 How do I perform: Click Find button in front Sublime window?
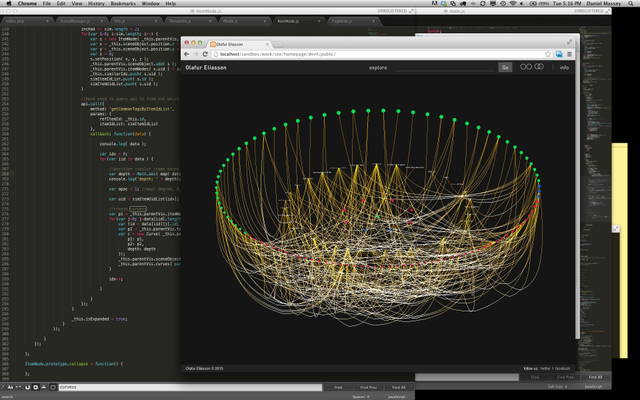338,387
